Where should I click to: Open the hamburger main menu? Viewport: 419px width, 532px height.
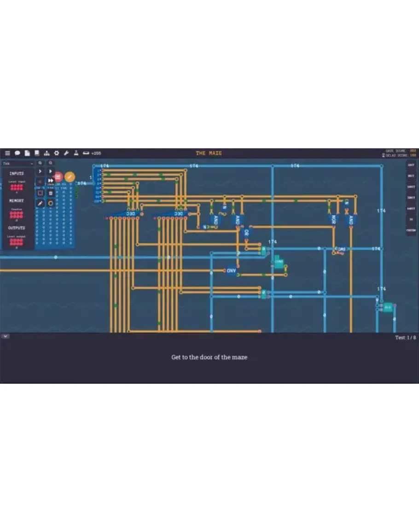point(7,153)
